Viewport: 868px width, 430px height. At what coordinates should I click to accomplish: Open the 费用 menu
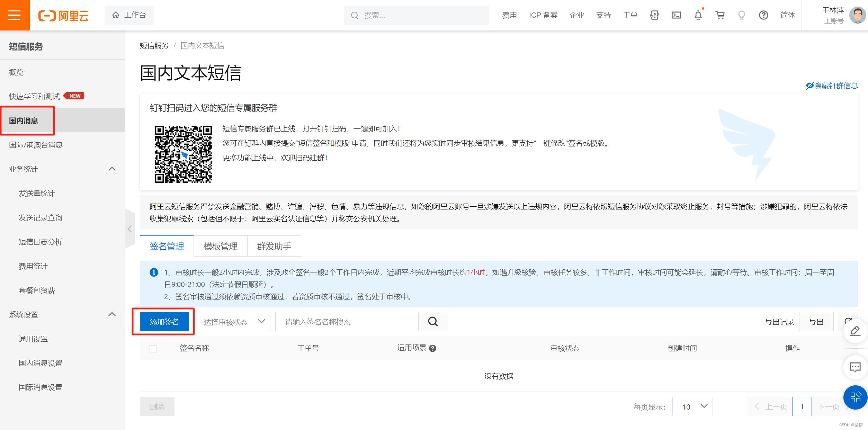click(x=509, y=15)
